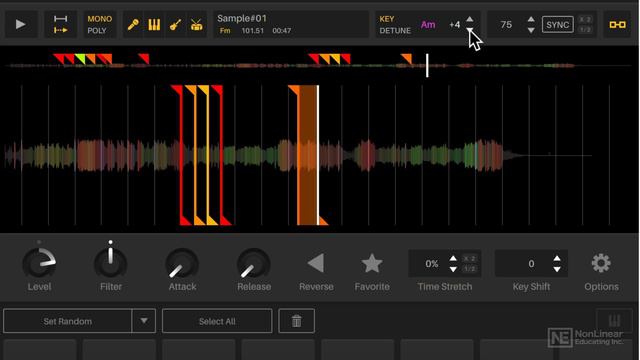The image size is (640, 360).
Task: Click the white playhead in overview waveform
Action: (x=427, y=65)
